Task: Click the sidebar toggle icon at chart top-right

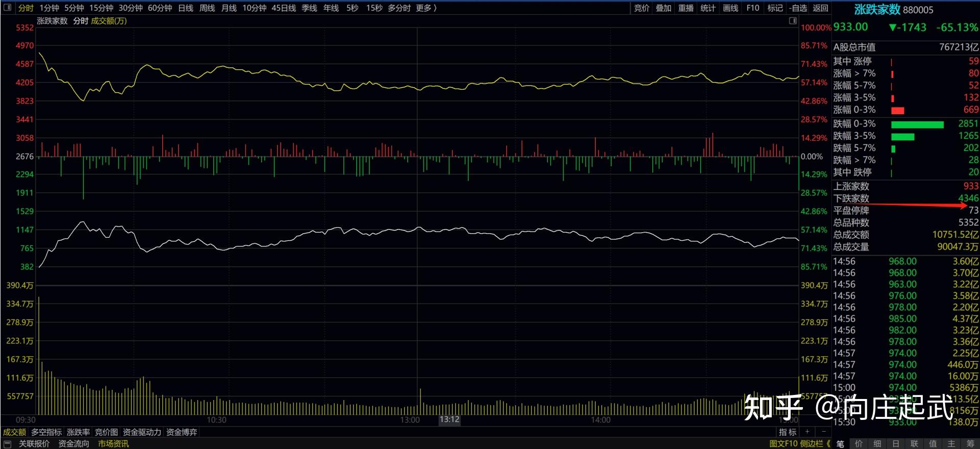Action: 793,20
